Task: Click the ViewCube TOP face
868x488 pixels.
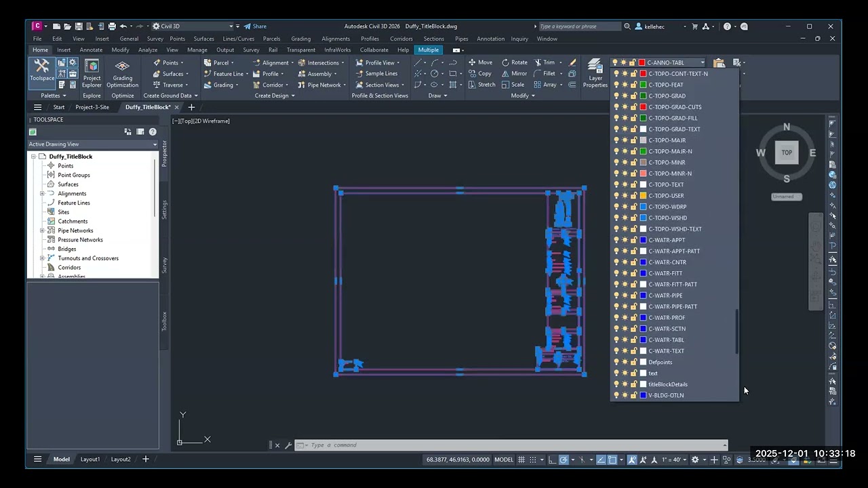Action: pos(787,152)
